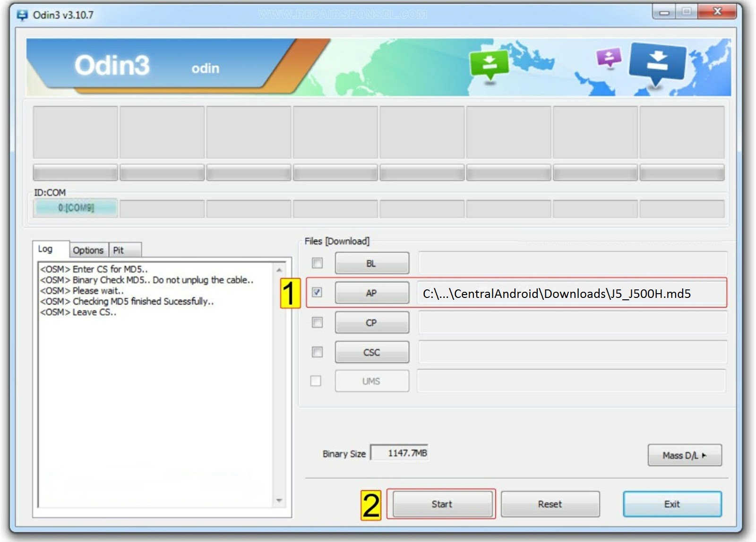Screen dimensions: 756x542
Task: Open the Mass D/L dropdown button
Action: coord(685,455)
